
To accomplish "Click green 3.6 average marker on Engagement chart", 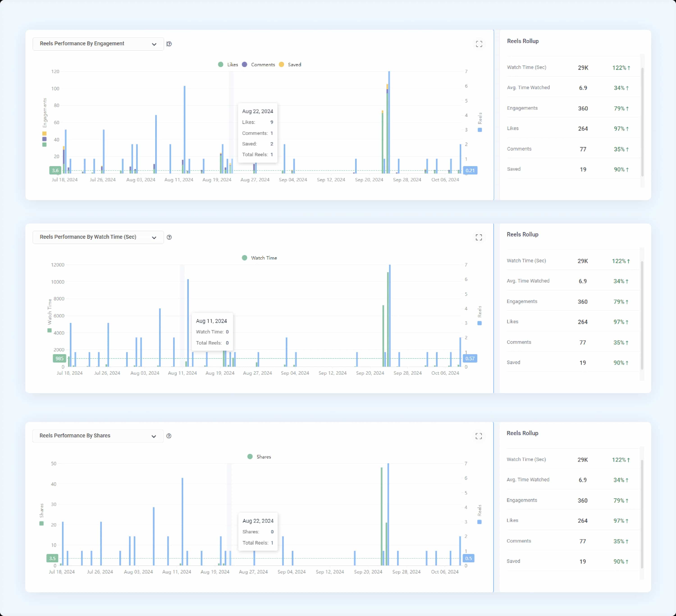I will 55,170.
